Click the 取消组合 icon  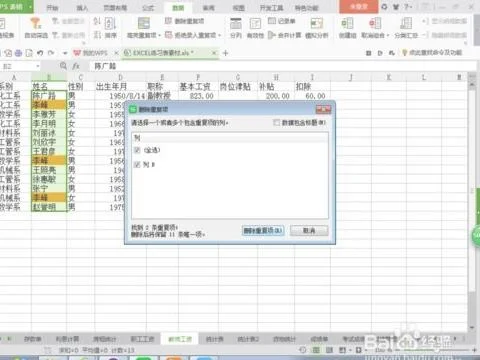pyautogui.click(x=375, y=23)
